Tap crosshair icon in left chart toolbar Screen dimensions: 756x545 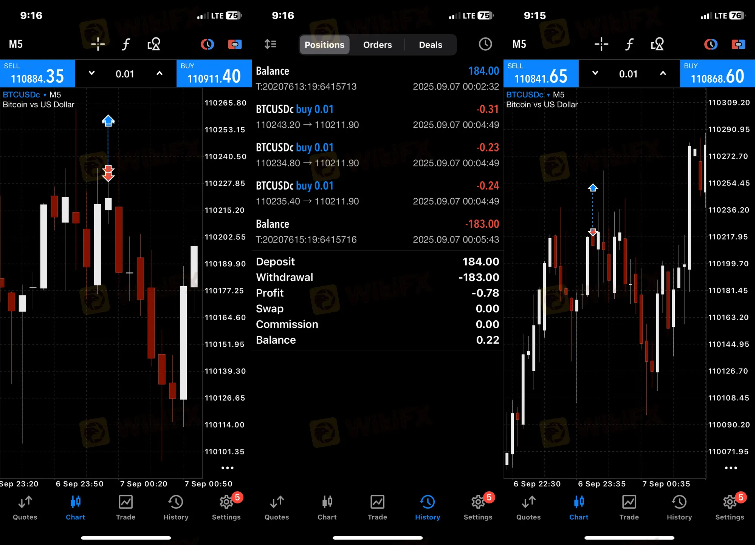[98, 44]
